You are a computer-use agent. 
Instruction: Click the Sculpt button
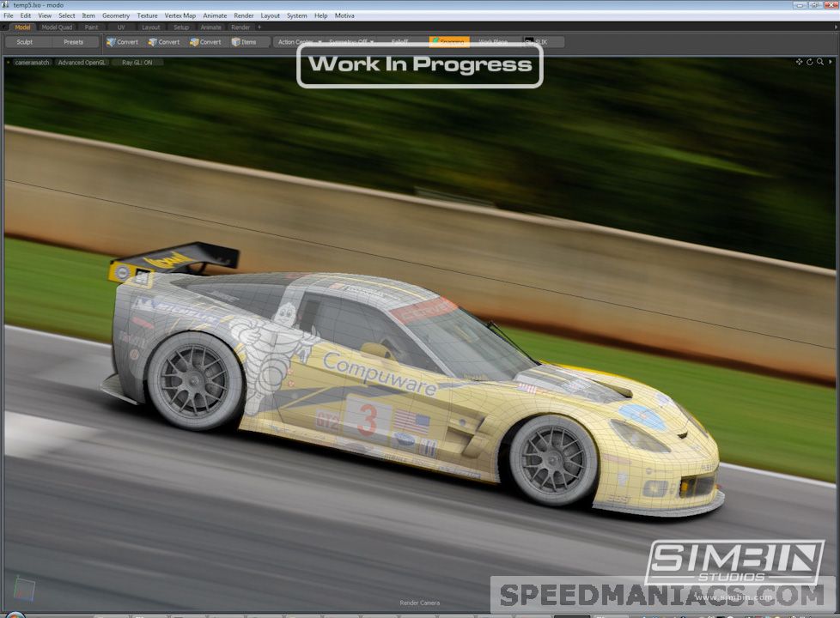click(25, 42)
